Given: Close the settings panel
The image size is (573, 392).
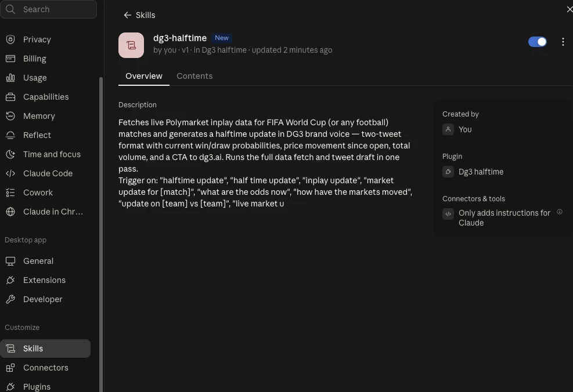Looking at the screenshot, I should [570, 9].
